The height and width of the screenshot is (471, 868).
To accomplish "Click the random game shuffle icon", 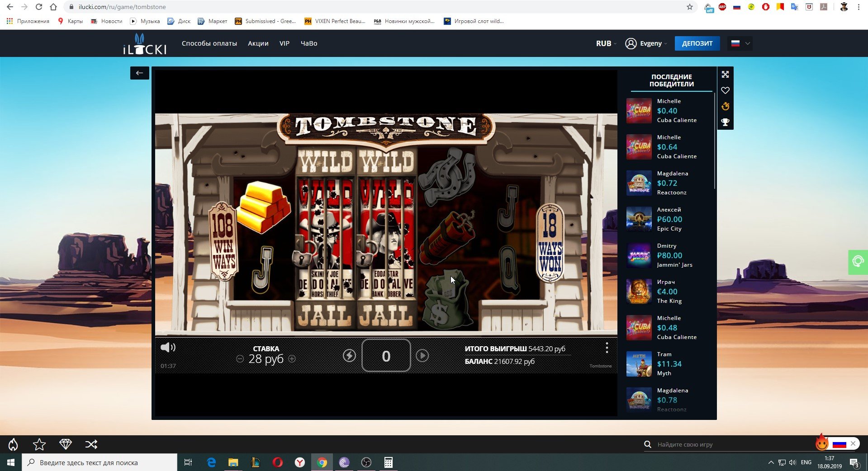I will [x=91, y=444].
